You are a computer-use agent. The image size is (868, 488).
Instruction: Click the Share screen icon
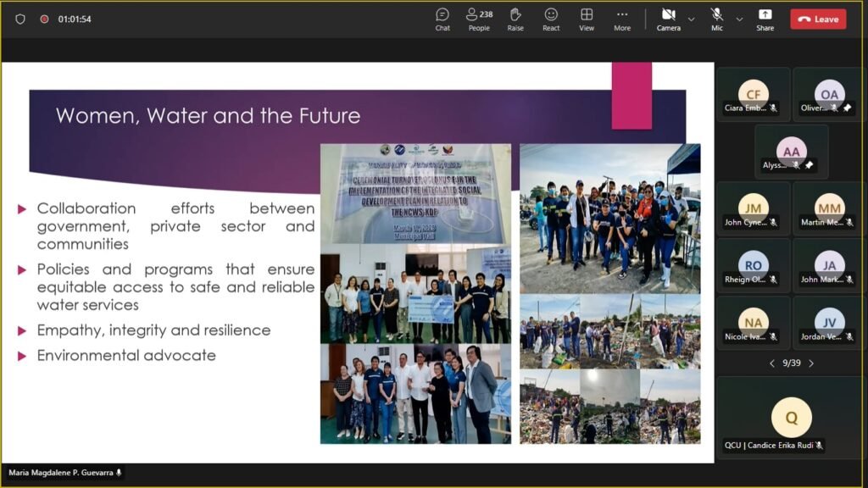click(x=765, y=19)
